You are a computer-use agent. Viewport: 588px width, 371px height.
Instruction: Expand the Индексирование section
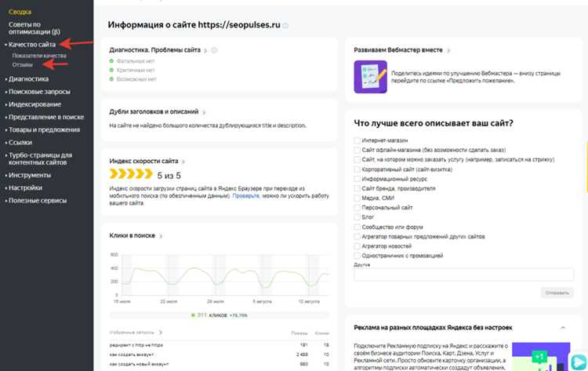(x=34, y=104)
